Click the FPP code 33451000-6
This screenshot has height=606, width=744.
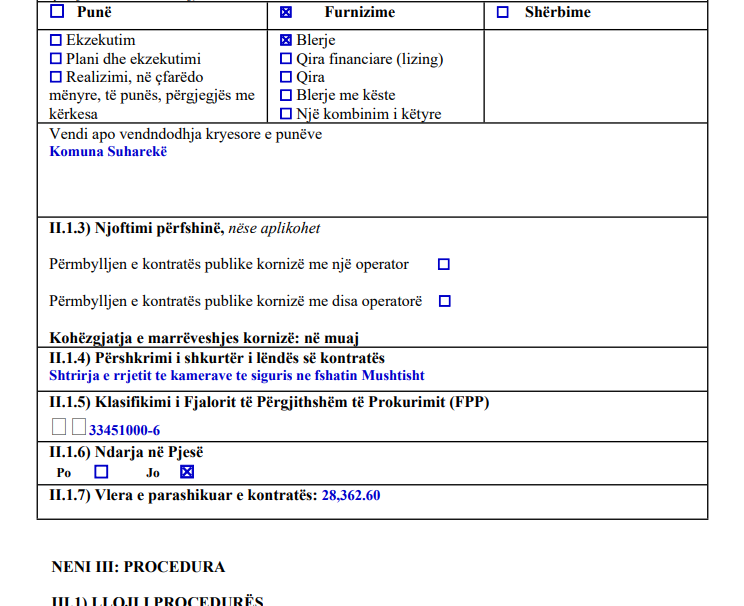click(x=124, y=430)
